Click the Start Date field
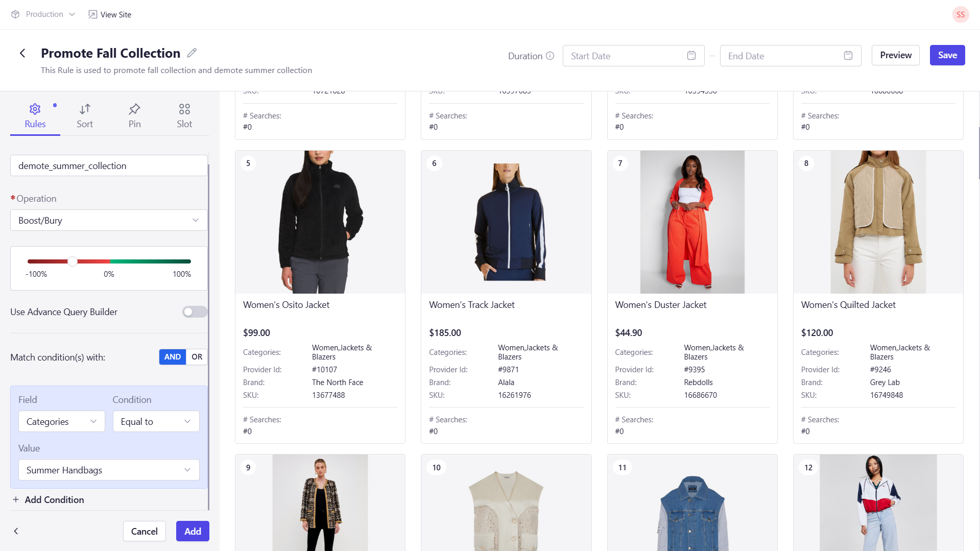980x551 pixels. tap(633, 56)
